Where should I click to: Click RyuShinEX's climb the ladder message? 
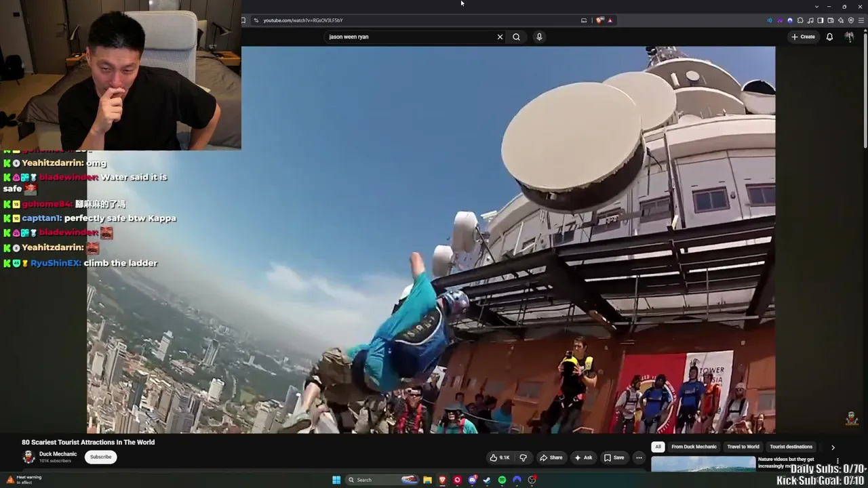pyautogui.click(x=80, y=263)
